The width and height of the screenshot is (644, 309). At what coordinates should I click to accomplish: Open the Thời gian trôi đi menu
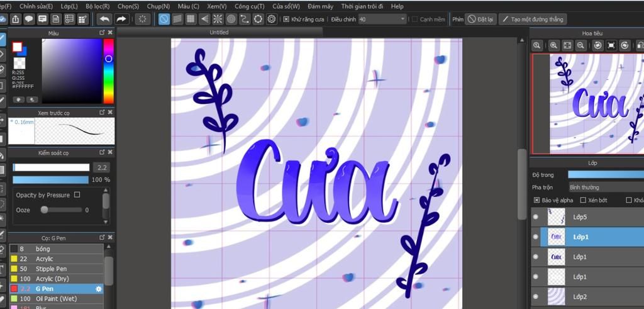click(362, 6)
